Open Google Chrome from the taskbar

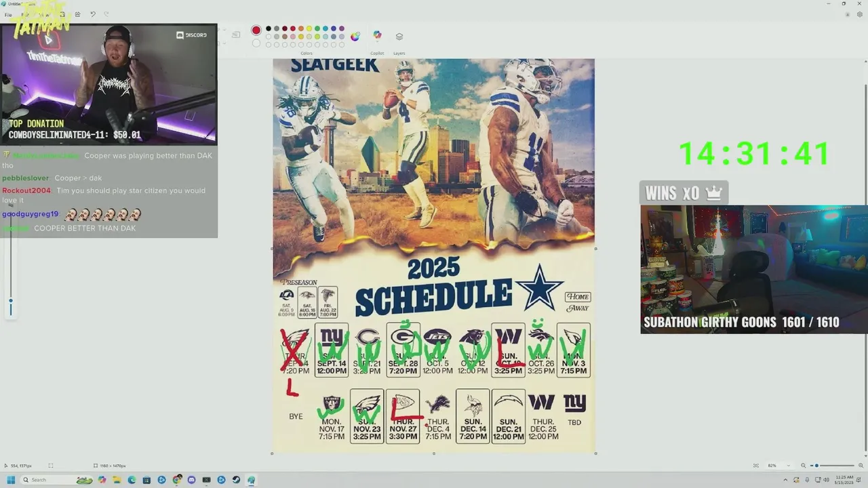pyautogui.click(x=176, y=480)
